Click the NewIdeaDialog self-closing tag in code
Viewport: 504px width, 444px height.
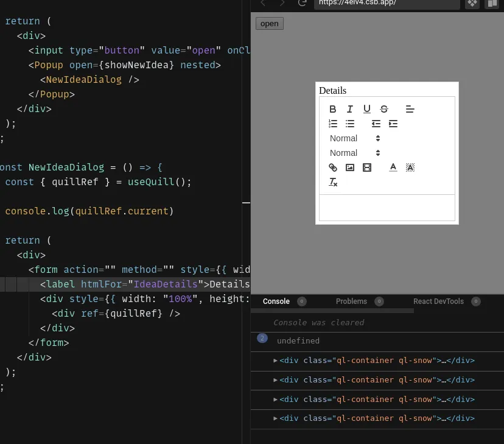click(89, 79)
